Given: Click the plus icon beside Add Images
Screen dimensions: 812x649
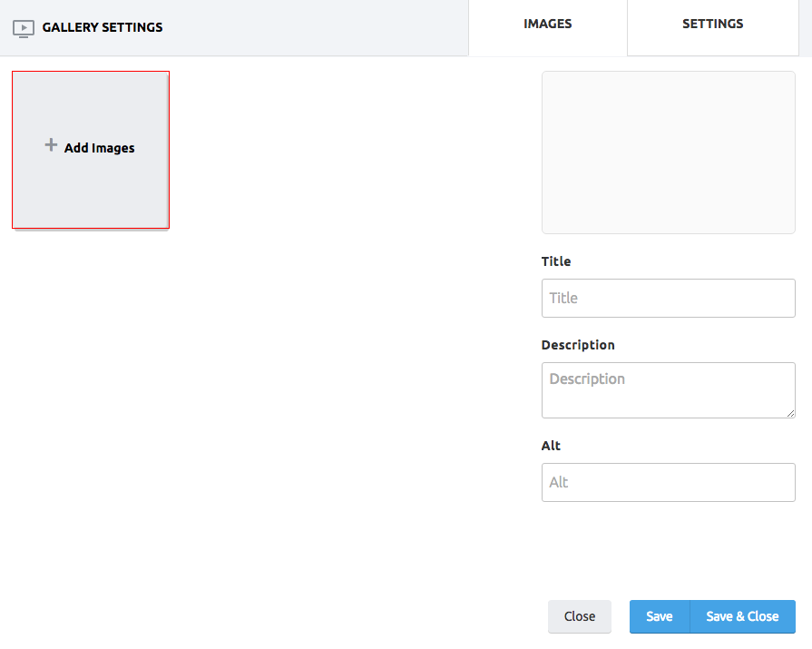Looking at the screenshot, I should 51,144.
